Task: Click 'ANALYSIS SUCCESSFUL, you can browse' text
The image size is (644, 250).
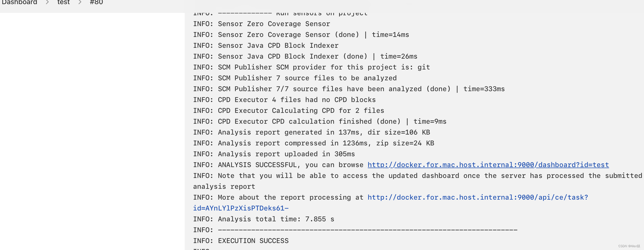Action: click(x=291, y=165)
